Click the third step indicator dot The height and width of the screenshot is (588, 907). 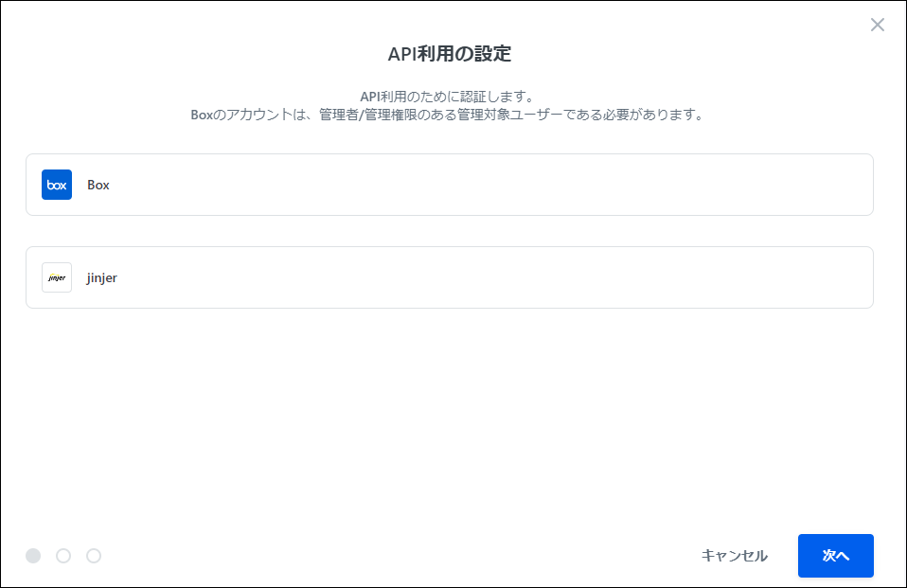(93, 556)
